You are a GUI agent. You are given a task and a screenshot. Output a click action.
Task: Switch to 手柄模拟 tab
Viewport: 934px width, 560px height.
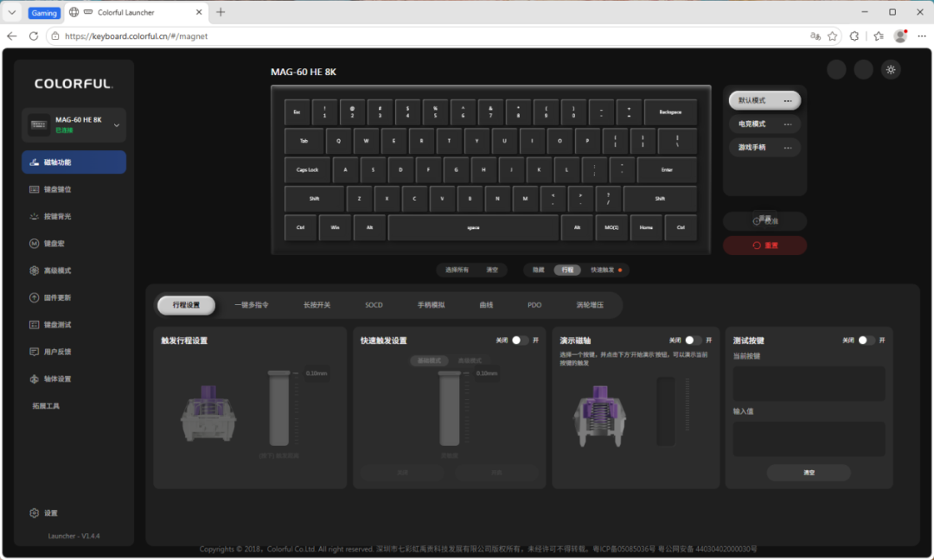click(x=432, y=305)
